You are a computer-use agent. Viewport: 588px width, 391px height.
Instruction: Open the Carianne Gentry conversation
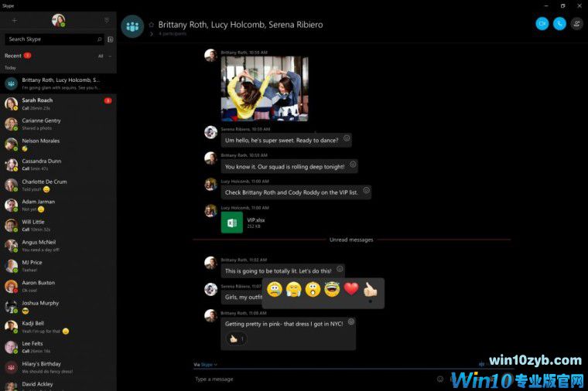[58, 124]
